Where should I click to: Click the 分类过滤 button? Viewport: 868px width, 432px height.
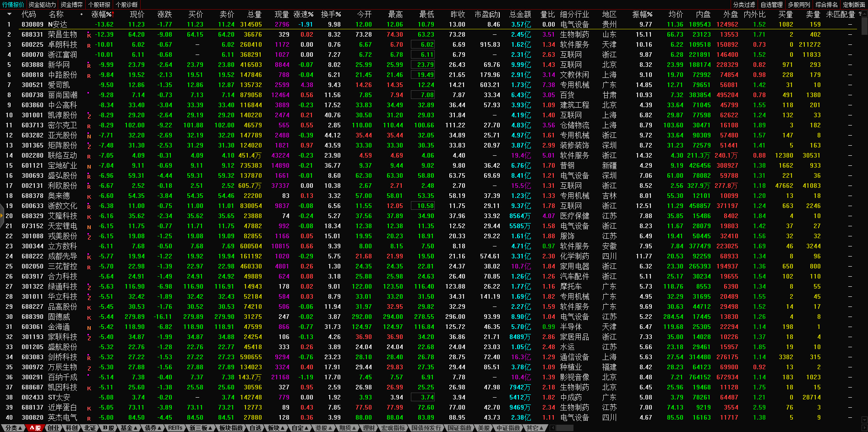click(744, 5)
